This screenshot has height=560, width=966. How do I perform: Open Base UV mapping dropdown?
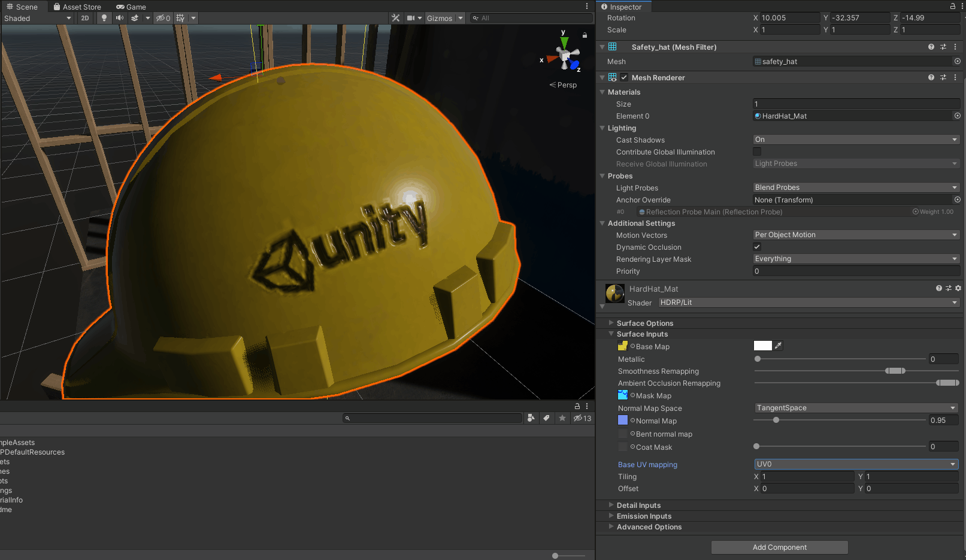[x=856, y=464]
